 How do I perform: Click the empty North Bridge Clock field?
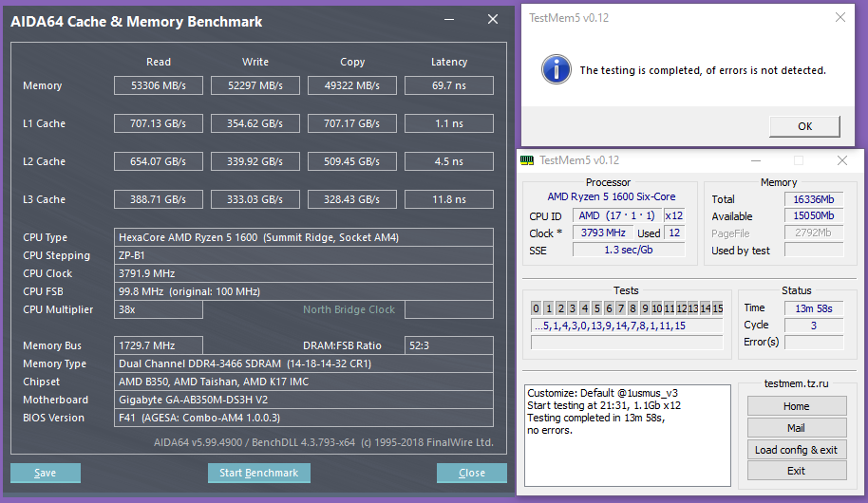[x=449, y=309]
